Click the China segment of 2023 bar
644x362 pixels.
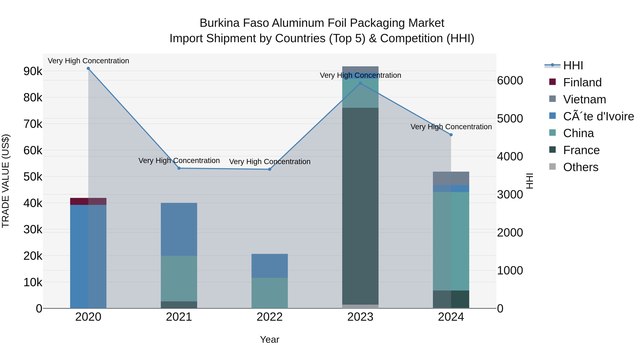tap(360, 93)
